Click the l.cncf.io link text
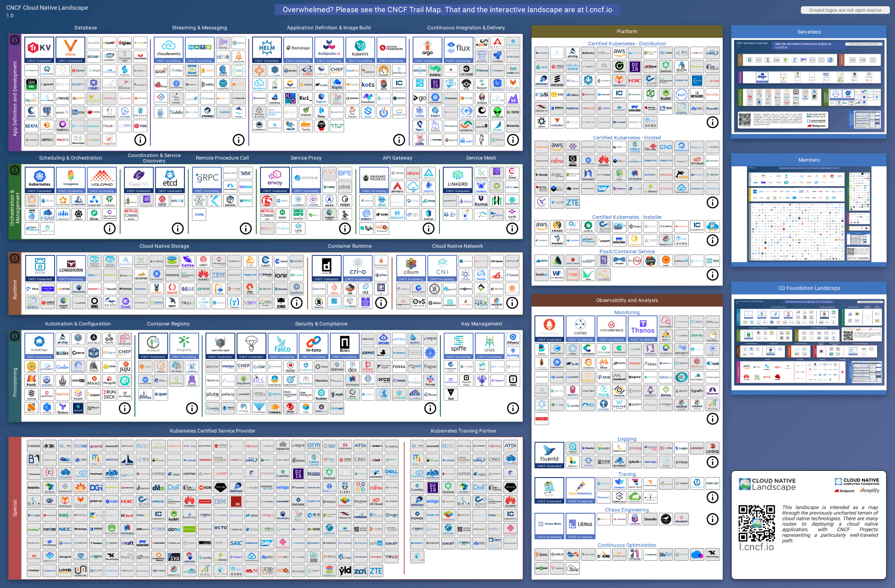 pyautogui.click(x=756, y=547)
